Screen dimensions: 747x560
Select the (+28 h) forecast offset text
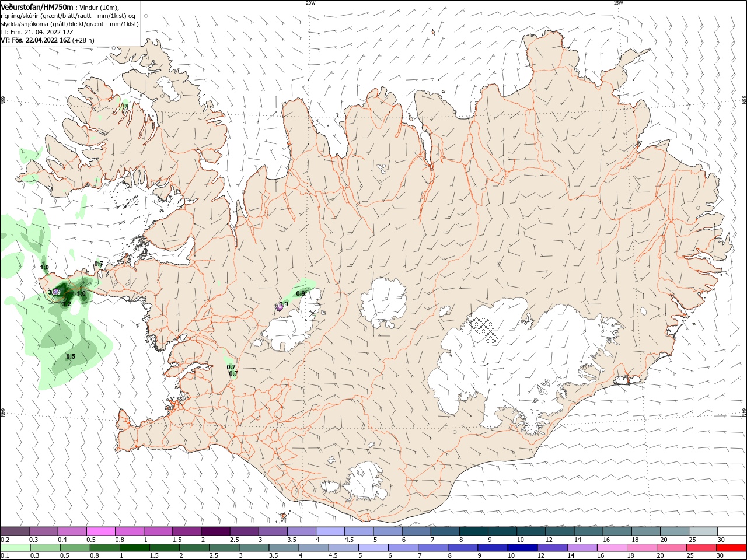click(x=83, y=40)
